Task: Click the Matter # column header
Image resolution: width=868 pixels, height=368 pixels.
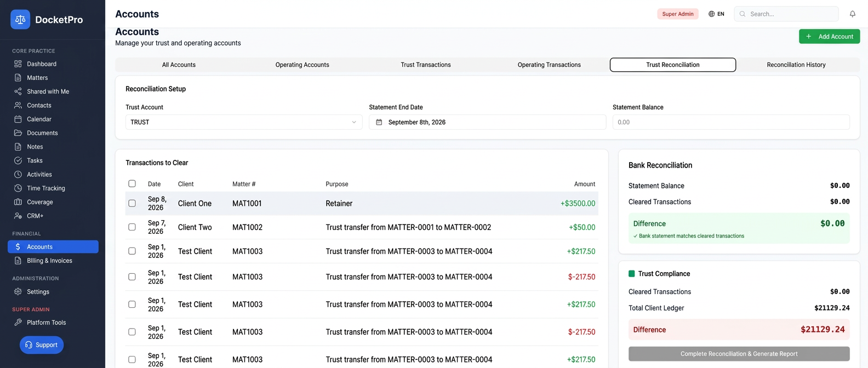Action: click(x=244, y=184)
